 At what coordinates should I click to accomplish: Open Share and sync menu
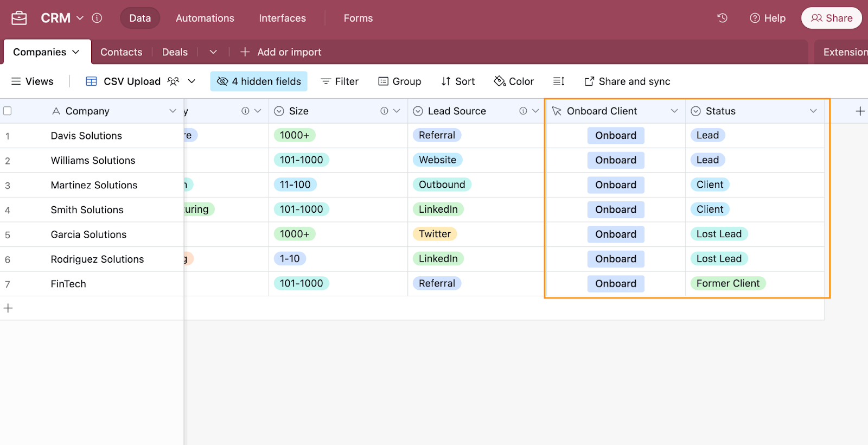click(627, 81)
